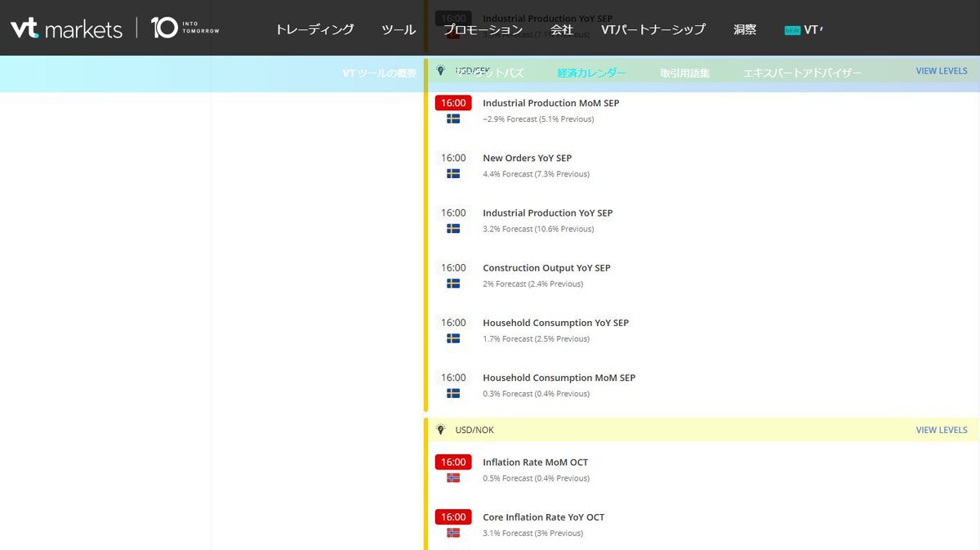Go to the 取引用語集 tab
Image resolution: width=980 pixels, height=550 pixels.
(684, 73)
